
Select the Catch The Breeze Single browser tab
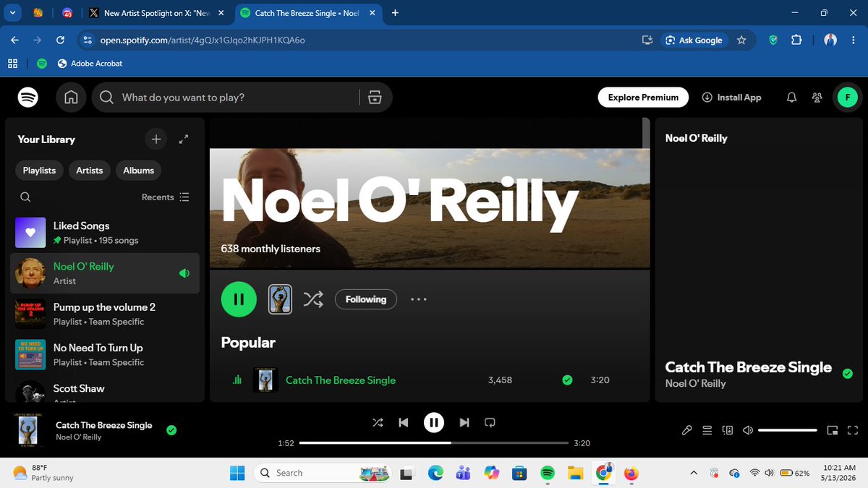(307, 13)
